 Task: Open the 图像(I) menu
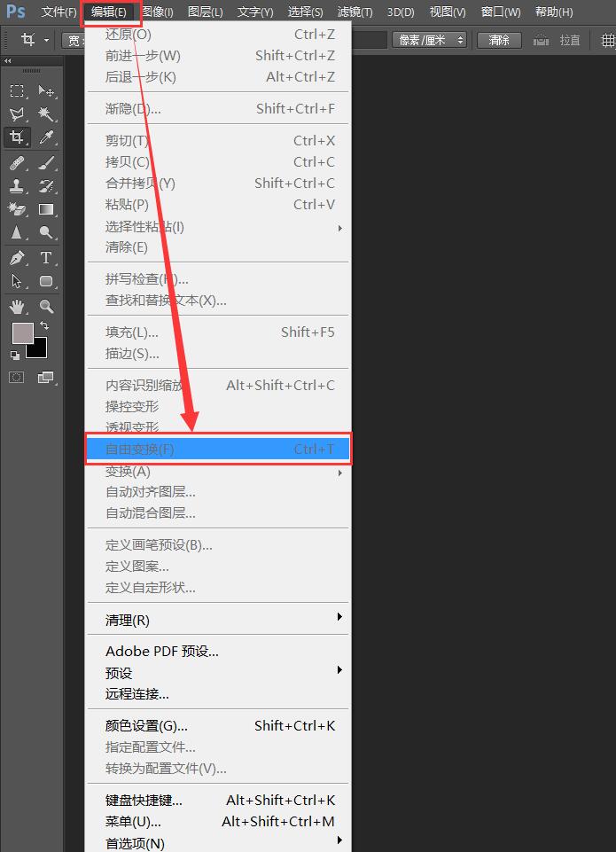[x=158, y=12]
